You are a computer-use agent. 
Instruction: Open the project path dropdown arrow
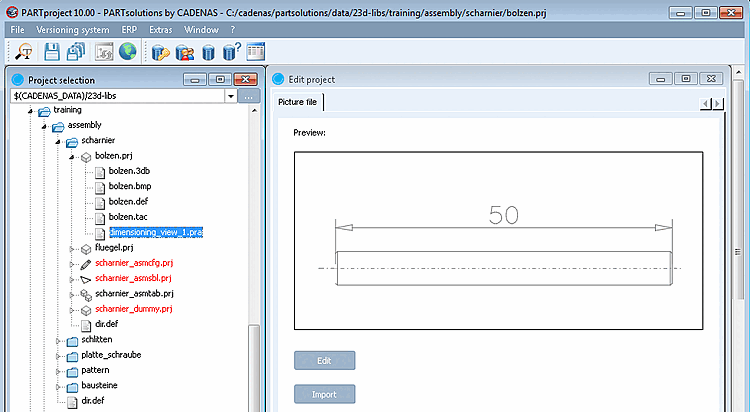click(x=231, y=96)
